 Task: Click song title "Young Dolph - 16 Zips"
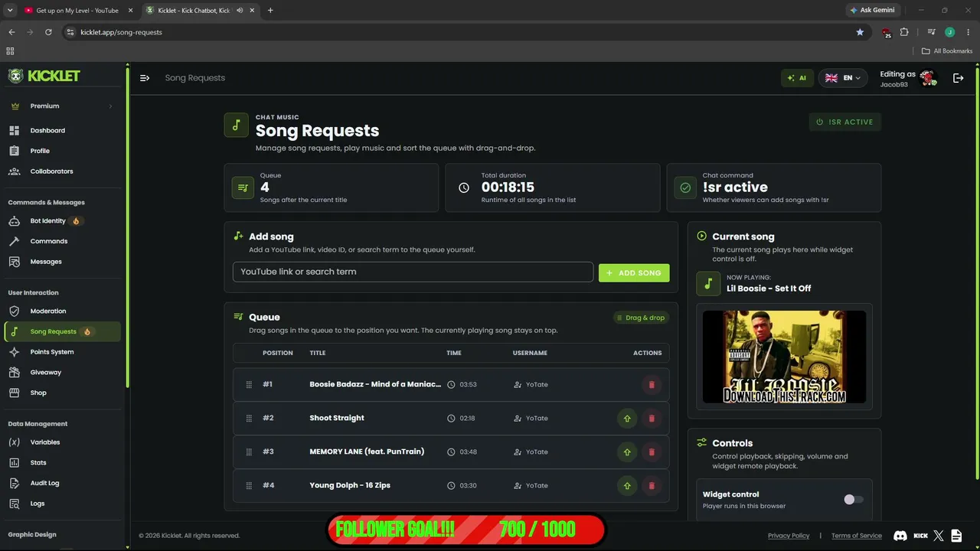click(350, 485)
